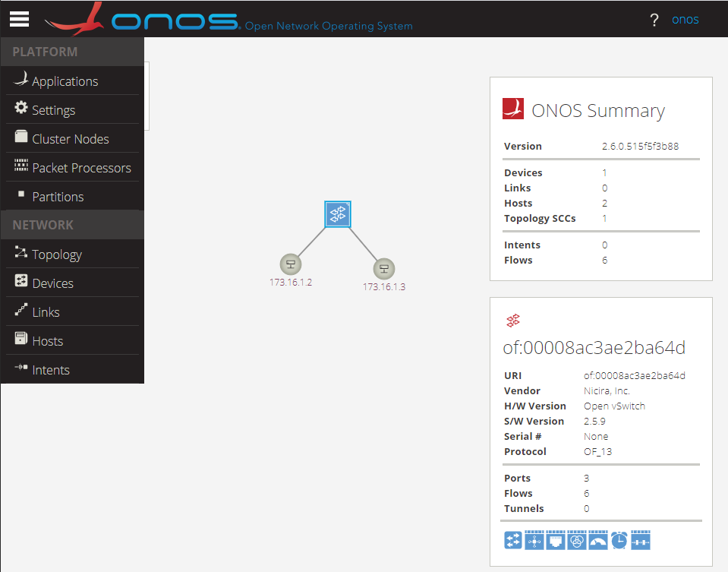728x572 pixels.
Task: Click H/W Version value Open vSwitch
Action: [614, 406]
